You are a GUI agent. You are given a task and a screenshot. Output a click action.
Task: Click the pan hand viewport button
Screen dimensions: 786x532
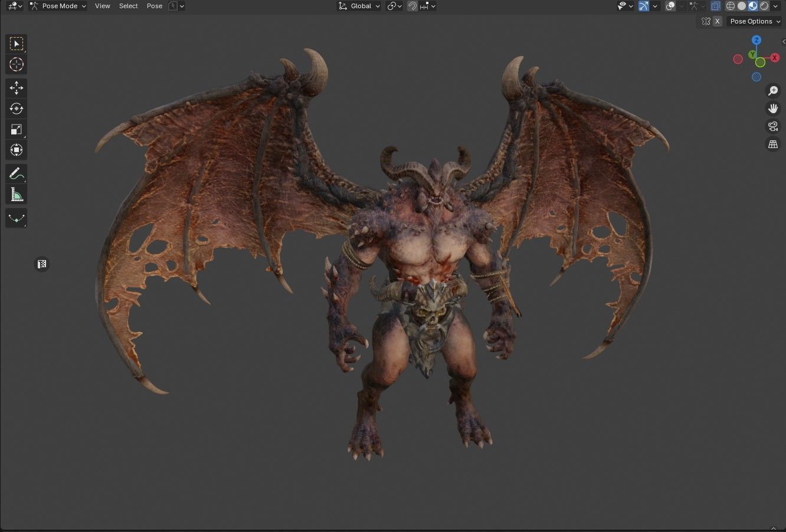coord(773,109)
